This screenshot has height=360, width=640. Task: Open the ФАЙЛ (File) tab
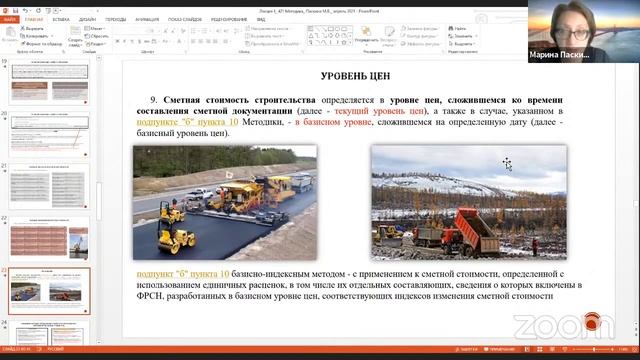pos(9,19)
